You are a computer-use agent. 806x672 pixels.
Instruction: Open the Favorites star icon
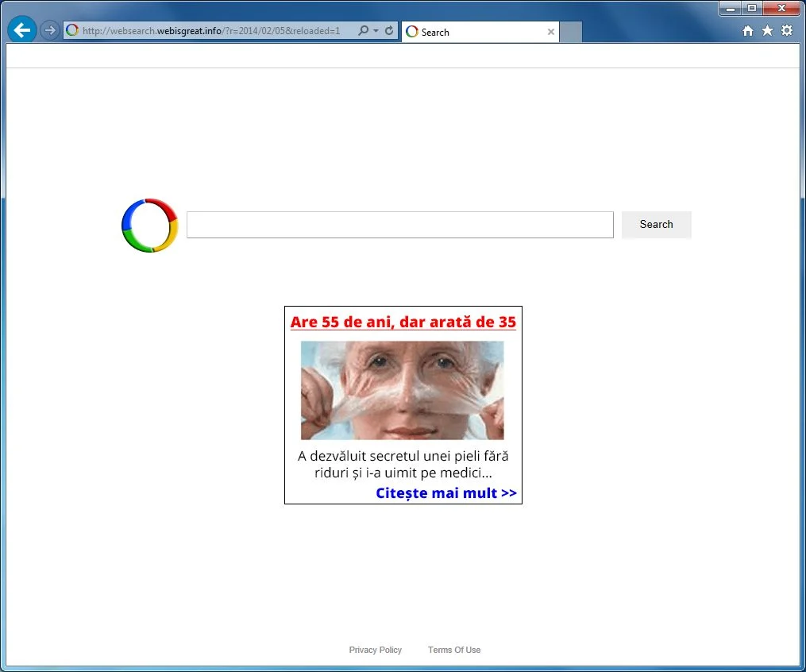click(767, 31)
